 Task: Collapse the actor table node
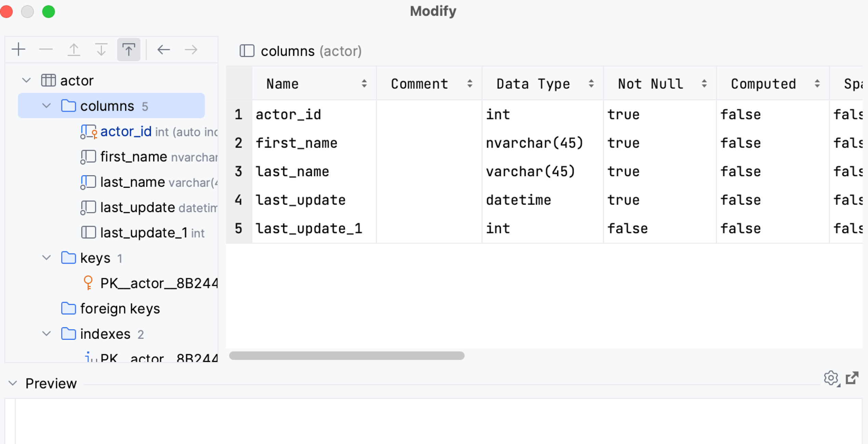[x=26, y=81]
